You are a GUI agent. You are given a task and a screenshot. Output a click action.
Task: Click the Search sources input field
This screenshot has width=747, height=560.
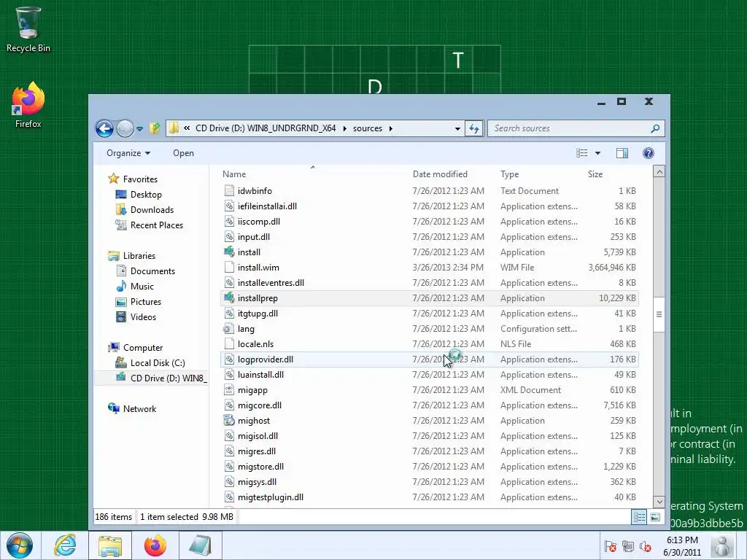[570, 128]
